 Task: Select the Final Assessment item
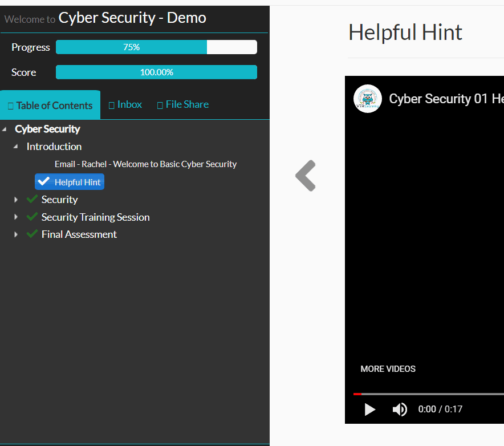click(79, 234)
